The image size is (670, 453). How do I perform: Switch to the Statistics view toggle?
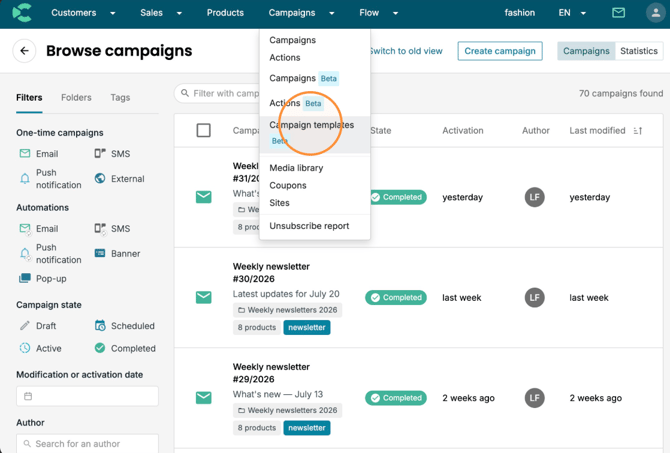pos(639,51)
